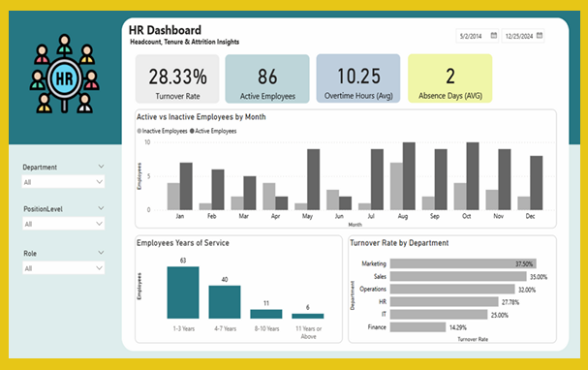Click the 63 data label
Viewport: 588px width, 370px height.
coord(183,261)
